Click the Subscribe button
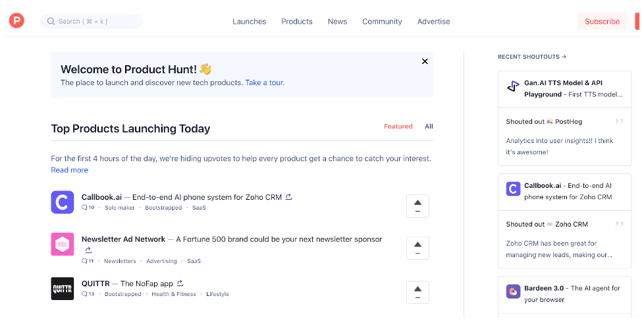Image resolution: width=644 pixels, height=323 pixels. click(x=602, y=21)
